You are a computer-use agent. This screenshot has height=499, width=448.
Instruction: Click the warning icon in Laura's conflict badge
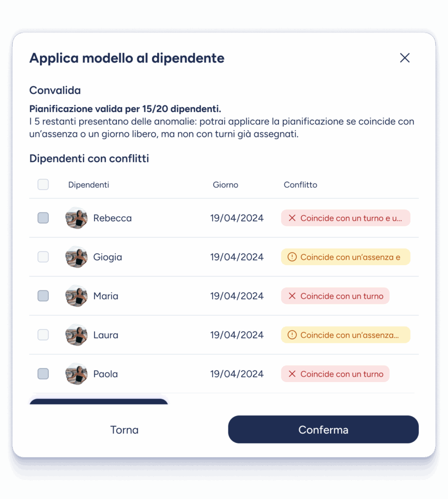pyautogui.click(x=292, y=335)
